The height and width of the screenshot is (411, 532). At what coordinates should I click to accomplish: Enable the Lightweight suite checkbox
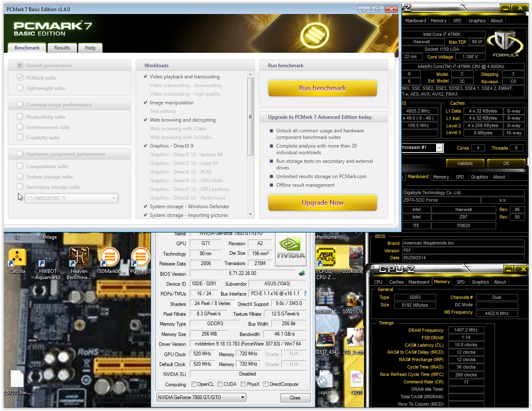coord(20,87)
